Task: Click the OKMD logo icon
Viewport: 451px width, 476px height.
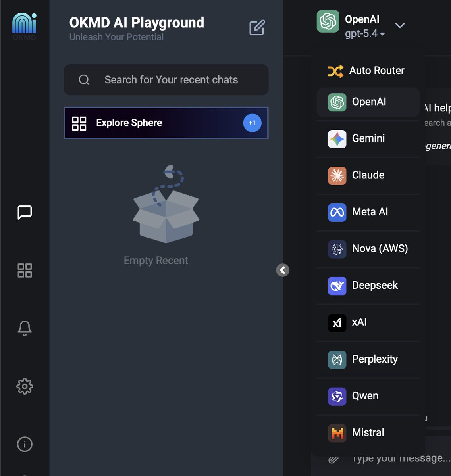Action: click(x=24, y=27)
